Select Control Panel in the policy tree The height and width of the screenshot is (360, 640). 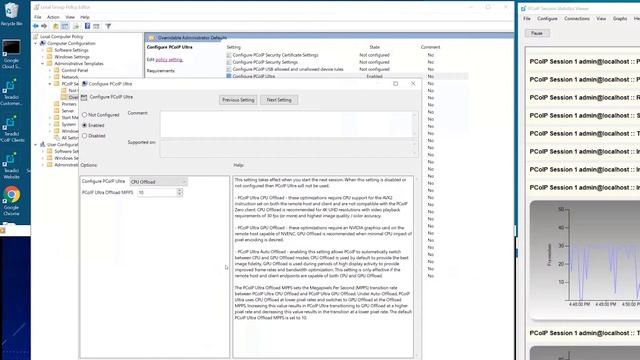(74, 71)
